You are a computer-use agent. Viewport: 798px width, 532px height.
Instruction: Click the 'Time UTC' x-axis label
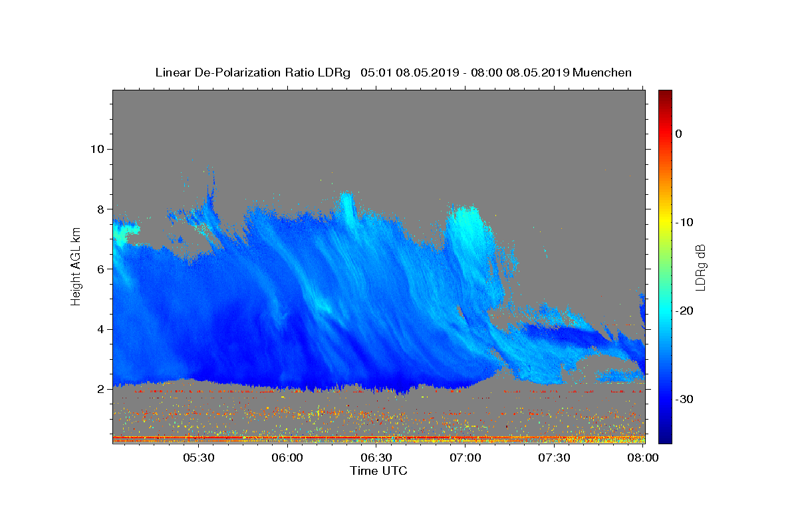coord(378,471)
